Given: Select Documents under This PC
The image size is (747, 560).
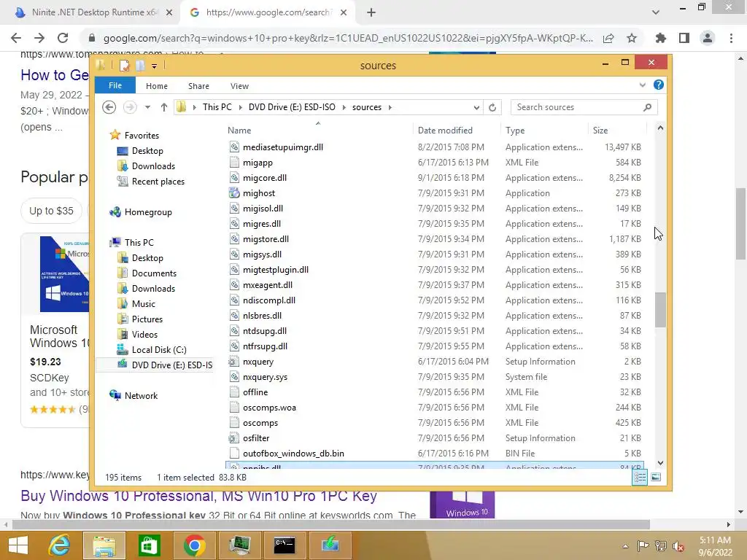Looking at the screenshot, I should point(154,273).
